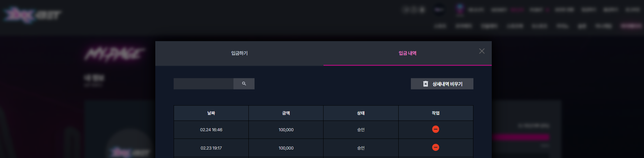
Task: Click the 작업 column header
Action: [x=436, y=113]
